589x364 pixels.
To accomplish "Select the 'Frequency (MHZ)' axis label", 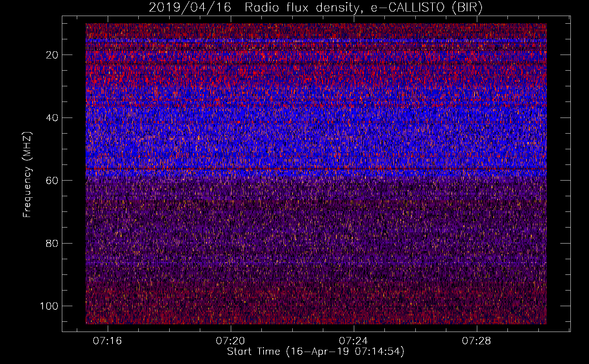I will pyautogui.click(x=27, y=174).
